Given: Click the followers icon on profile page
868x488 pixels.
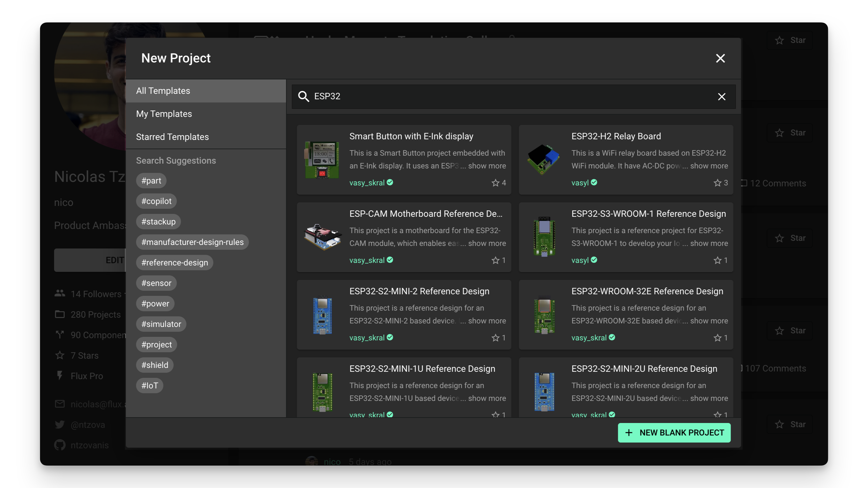Looking at the screenshot, I should (60, 293).
